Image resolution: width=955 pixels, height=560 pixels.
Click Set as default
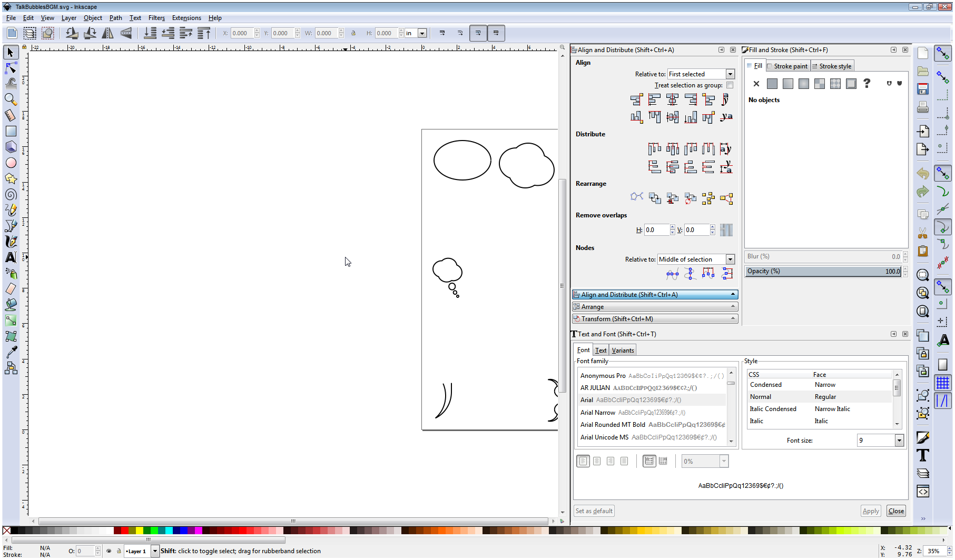(594, 511)
